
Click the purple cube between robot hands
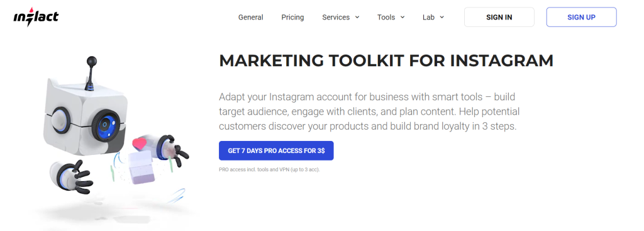tap(141, 166)
